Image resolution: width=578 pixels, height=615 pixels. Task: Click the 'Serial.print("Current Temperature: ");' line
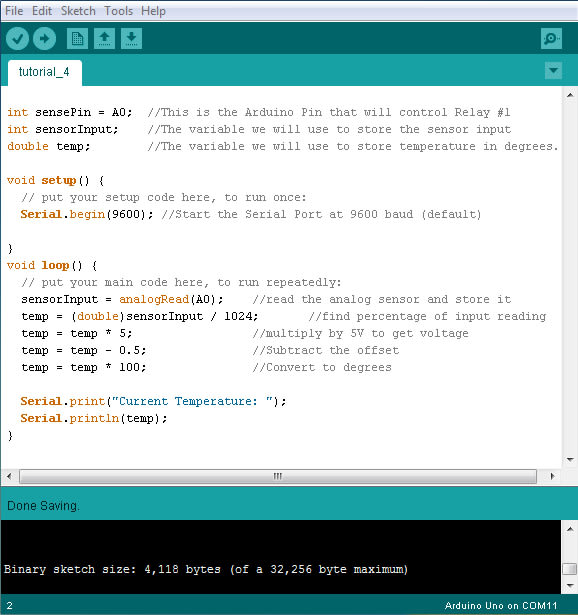[154, 401]
